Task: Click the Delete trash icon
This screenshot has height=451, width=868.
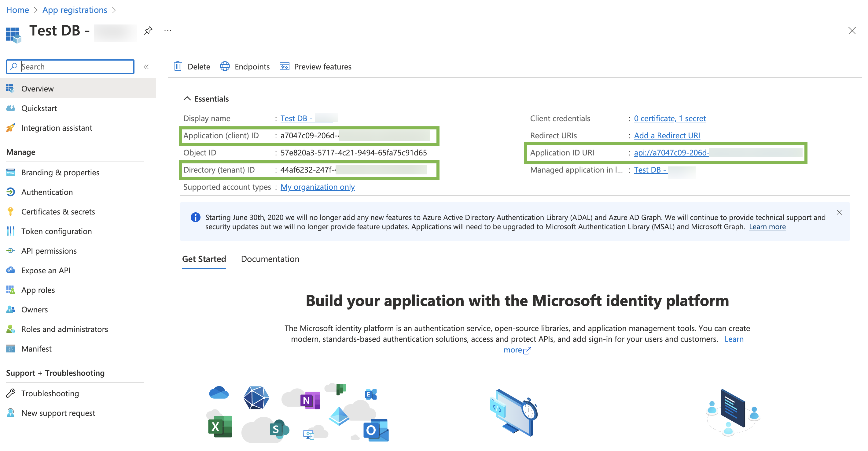Action: pyautogui.click(x=178, y=66)
